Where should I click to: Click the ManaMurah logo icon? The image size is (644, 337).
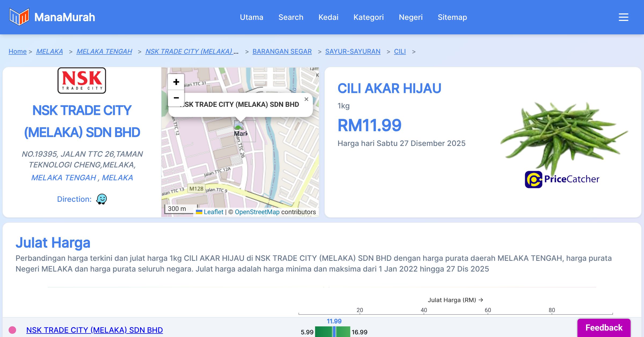(19, 17)
